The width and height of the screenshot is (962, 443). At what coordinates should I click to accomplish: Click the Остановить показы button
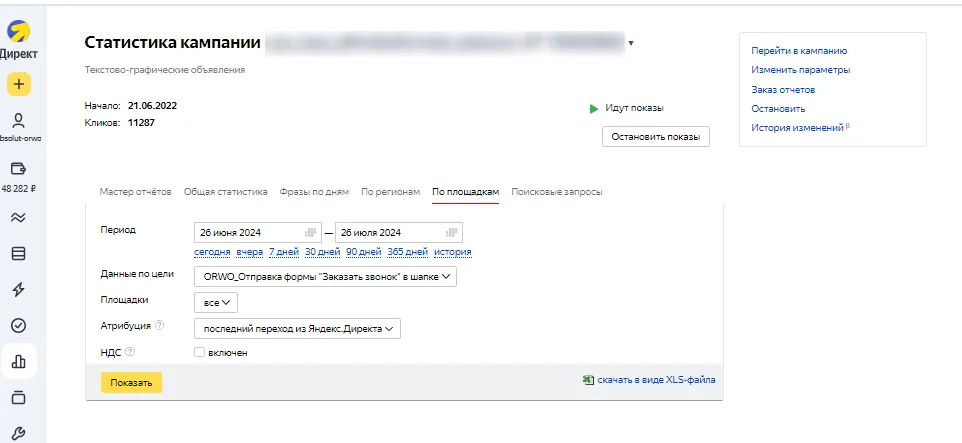point(656,137)
